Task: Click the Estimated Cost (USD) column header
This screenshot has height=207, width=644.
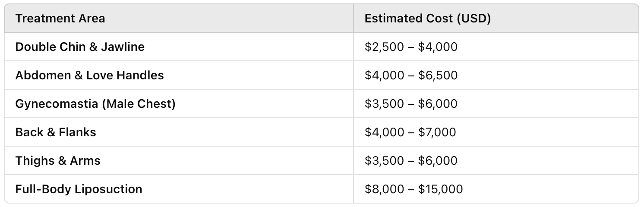Action: click(x=496, y=18)
